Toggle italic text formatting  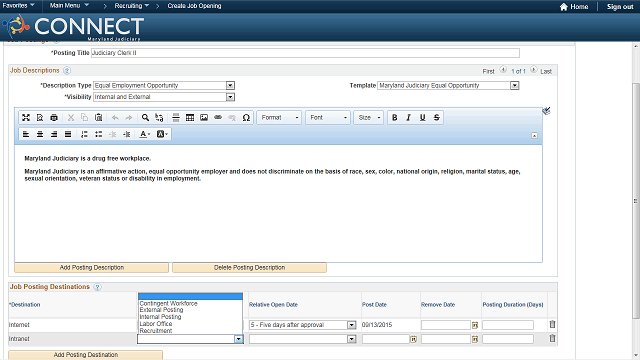408,118
